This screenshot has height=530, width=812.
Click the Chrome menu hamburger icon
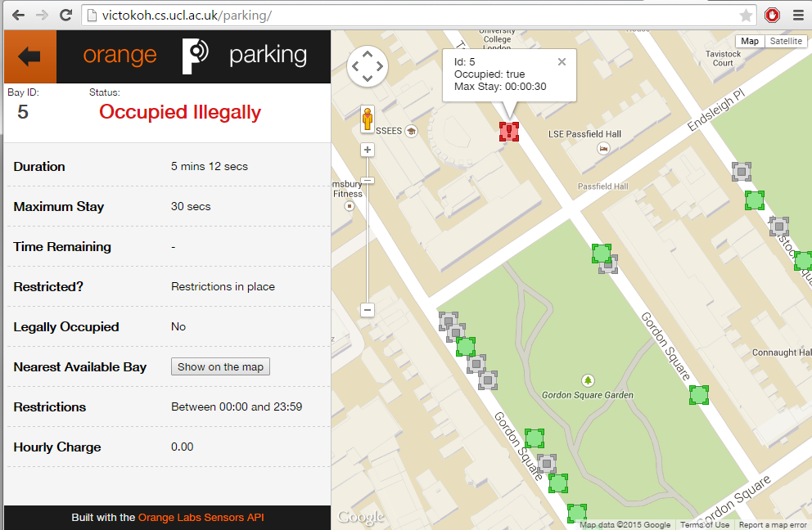[798, 16]
